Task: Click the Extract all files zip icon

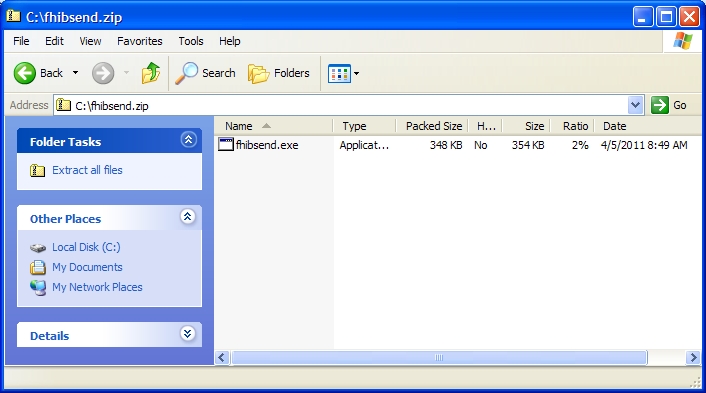Action: pyautogui.click(x=37, y=170)
